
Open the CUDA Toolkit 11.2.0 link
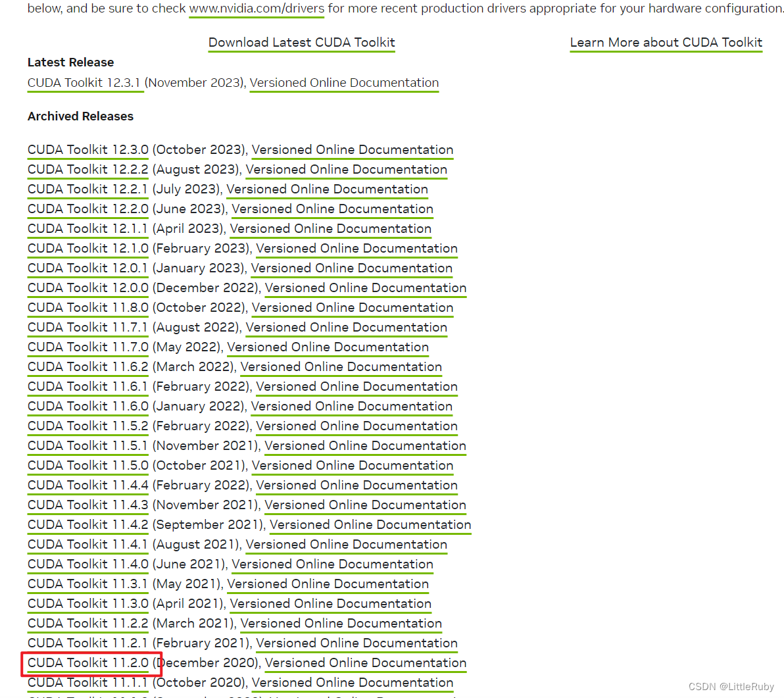pos(88,663)
